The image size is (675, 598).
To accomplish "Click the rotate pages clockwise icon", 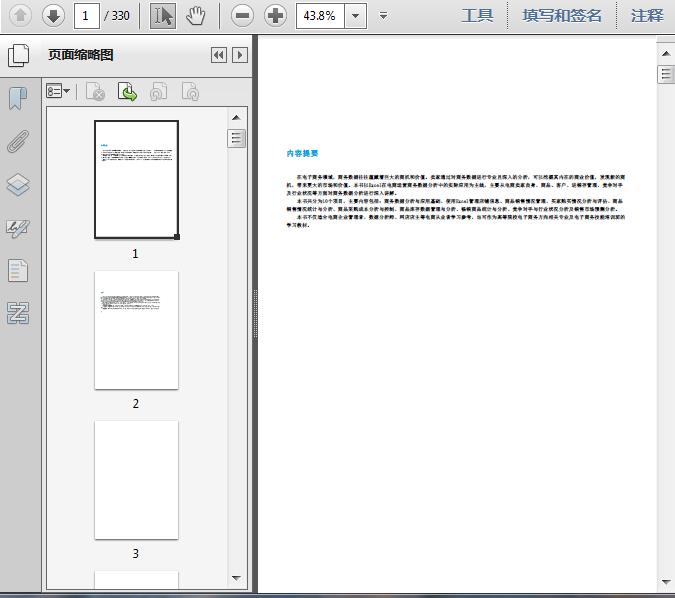I will 190,91.
